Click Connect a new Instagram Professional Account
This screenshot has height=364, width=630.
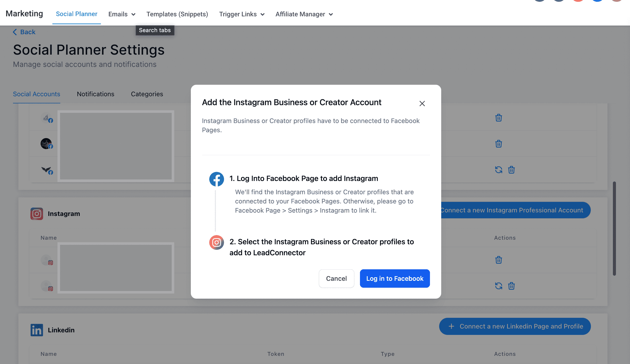point(516,210)
